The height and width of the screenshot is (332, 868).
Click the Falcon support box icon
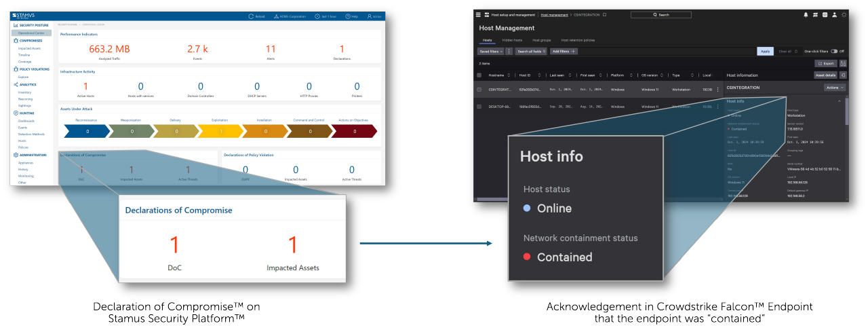(x=825, y=15)
